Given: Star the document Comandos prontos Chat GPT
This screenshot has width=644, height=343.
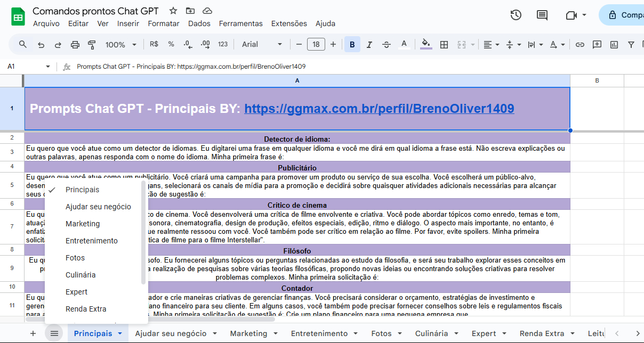Looking at the screenshot, I should point(173,11).
